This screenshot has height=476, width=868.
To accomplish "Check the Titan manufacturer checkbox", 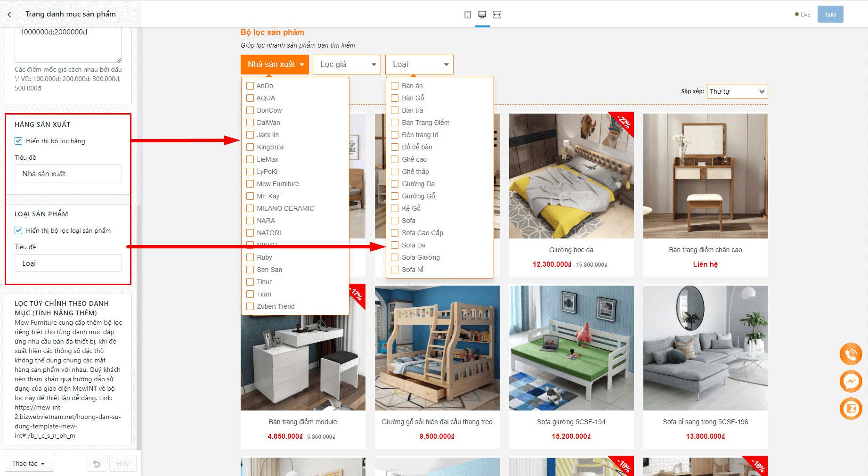I will point(250,294).
